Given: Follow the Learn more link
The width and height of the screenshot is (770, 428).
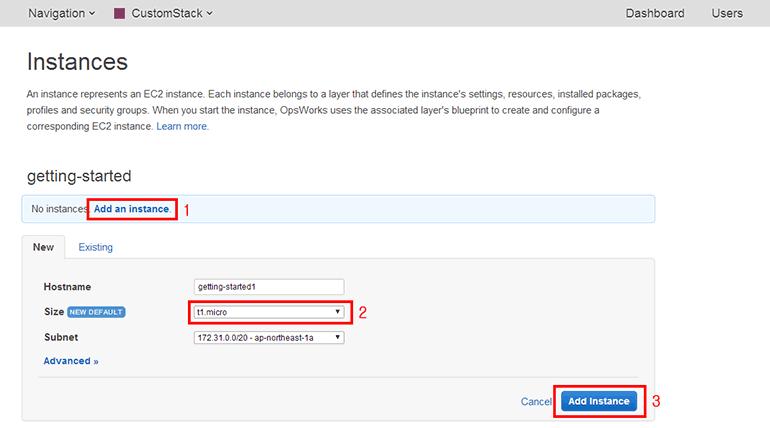Looking at the screenshot, I should (182, 127).
